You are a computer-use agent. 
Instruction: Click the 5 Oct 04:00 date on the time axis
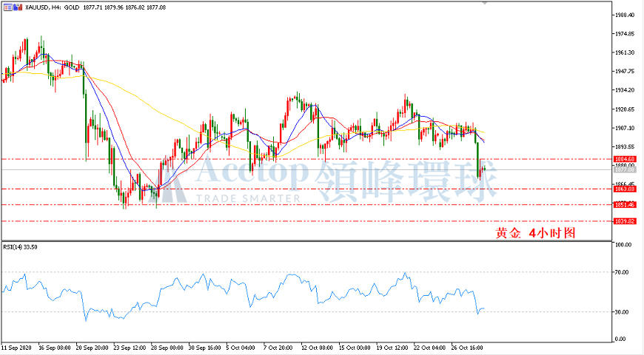241,348
